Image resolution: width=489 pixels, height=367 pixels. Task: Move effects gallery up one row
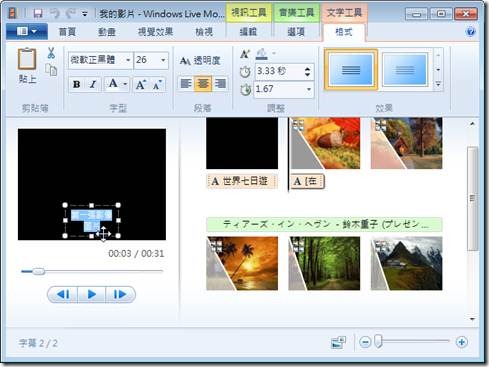pos(438,55)
